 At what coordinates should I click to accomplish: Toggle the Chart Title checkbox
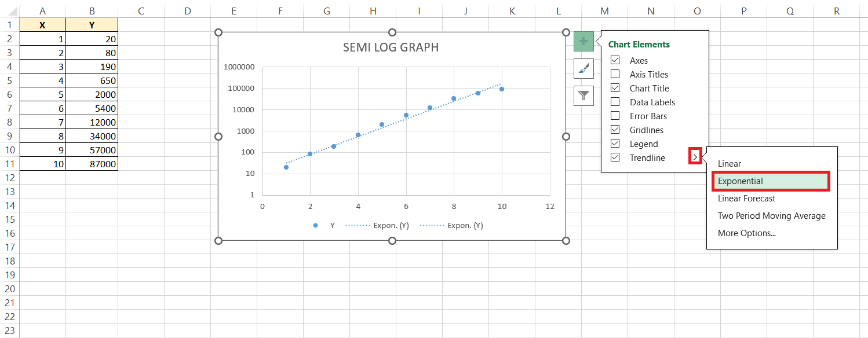point(615,88)
